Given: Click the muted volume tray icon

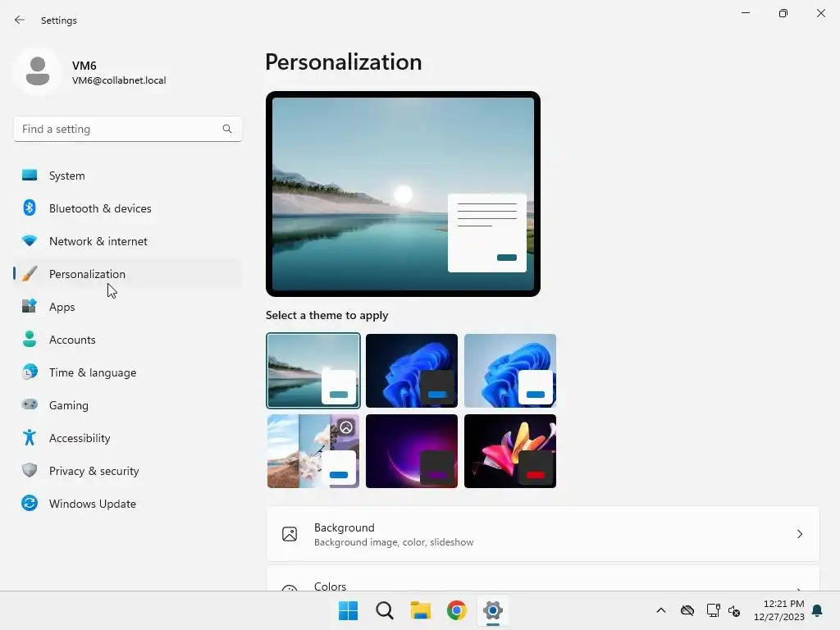Looking at the screenshot, I should pos(734,610).
